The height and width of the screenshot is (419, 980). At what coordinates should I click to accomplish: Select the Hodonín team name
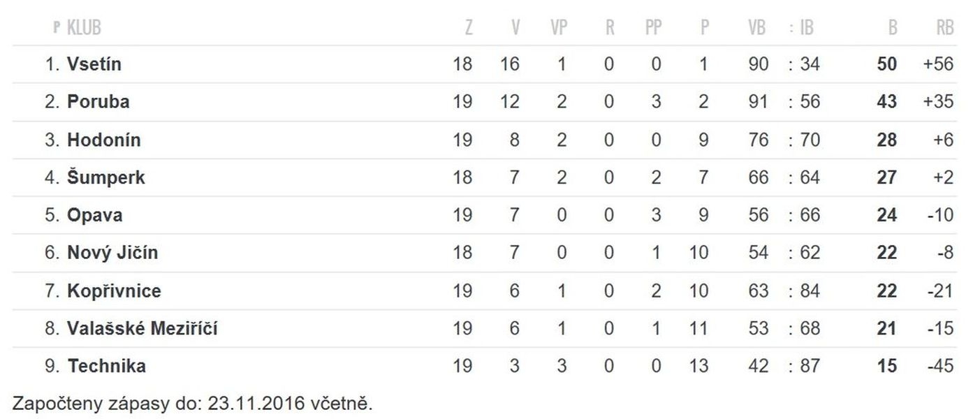(104, 140)
